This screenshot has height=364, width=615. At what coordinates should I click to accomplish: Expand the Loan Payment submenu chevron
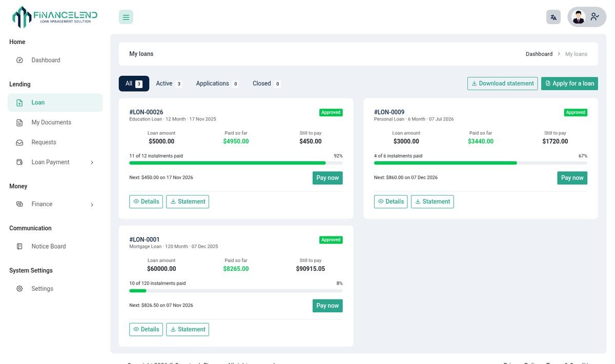tap(92, 162)
